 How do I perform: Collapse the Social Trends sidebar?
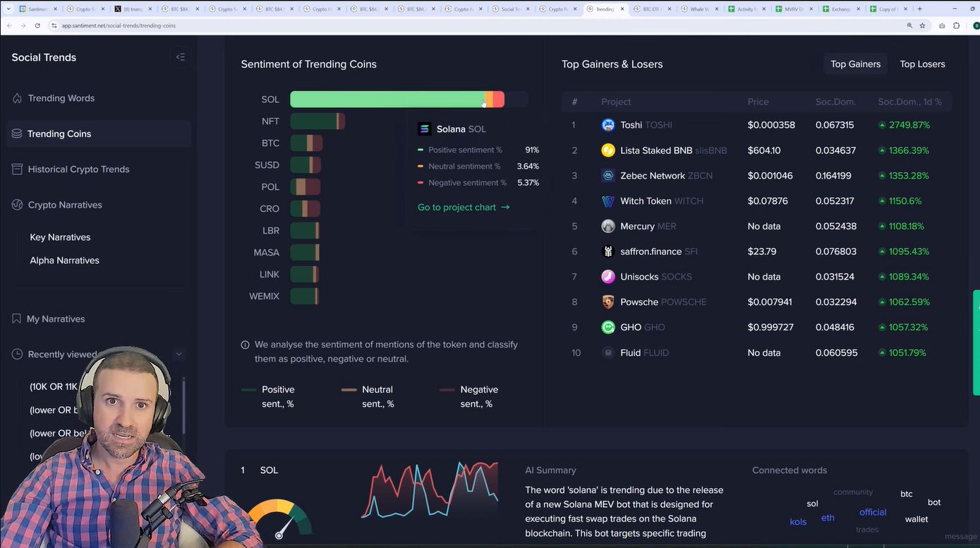click(x=181, y=57)
